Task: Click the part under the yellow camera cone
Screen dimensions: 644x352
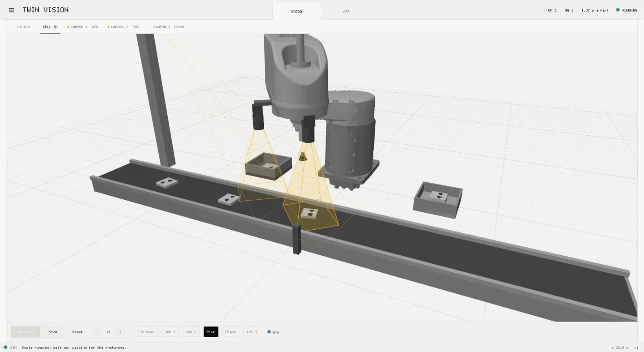Action: point(309,213)
